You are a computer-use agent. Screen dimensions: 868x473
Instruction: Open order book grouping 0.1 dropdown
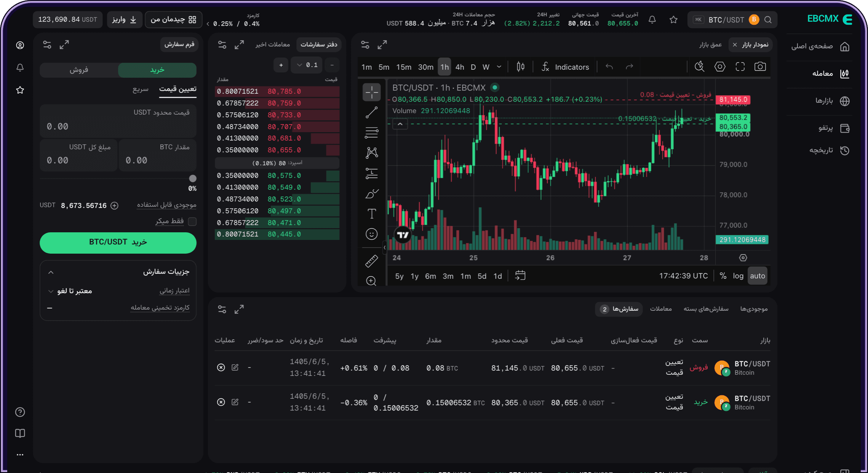point(307,65)
